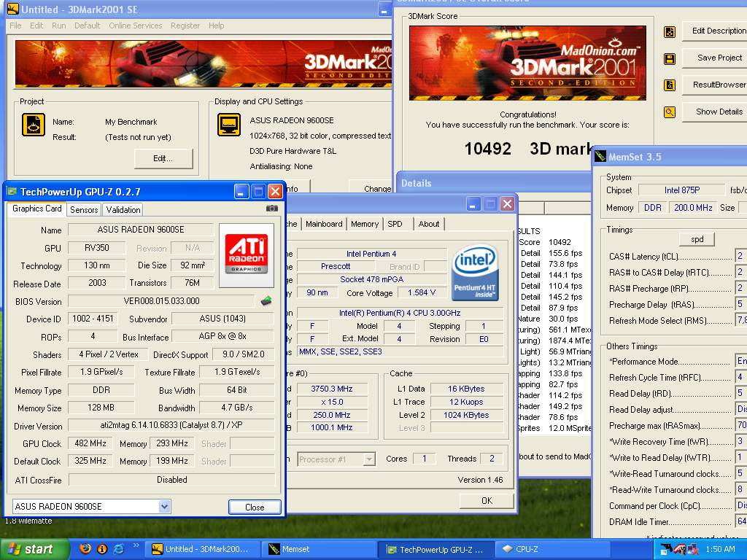The height and width of the screenshot is (560, 747).
Task: Click the TechPowerUp GPU-Z taskbar button
Action: point(436,549)
